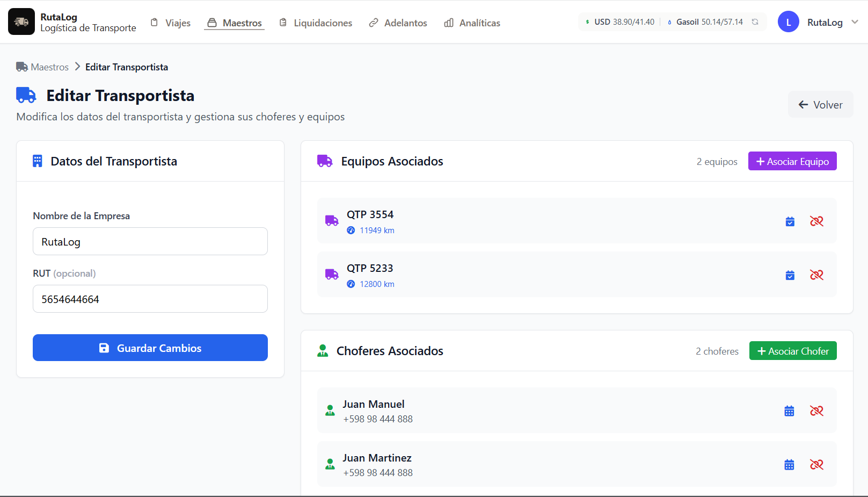The image size is (868, 497).
Task: Focus the Nombre de la Empresa field
Action: [x=150, y=241]
